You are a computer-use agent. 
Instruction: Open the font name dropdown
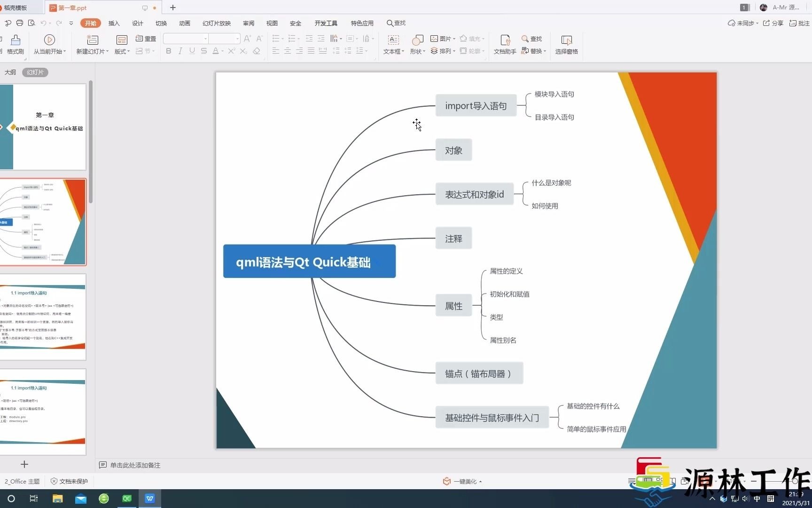click(205, 39)
